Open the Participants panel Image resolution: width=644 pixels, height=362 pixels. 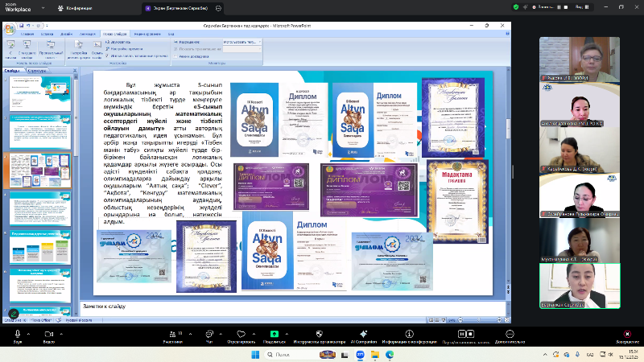point(172,333)
